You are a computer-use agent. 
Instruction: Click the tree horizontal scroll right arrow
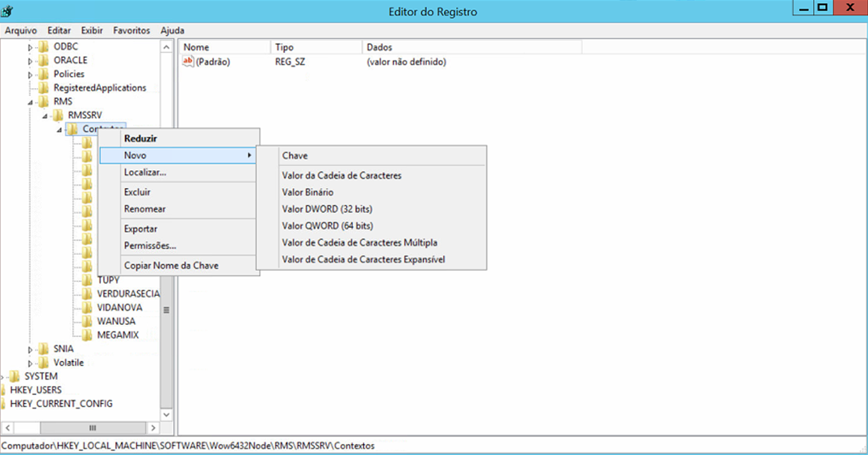pos(153,428)
